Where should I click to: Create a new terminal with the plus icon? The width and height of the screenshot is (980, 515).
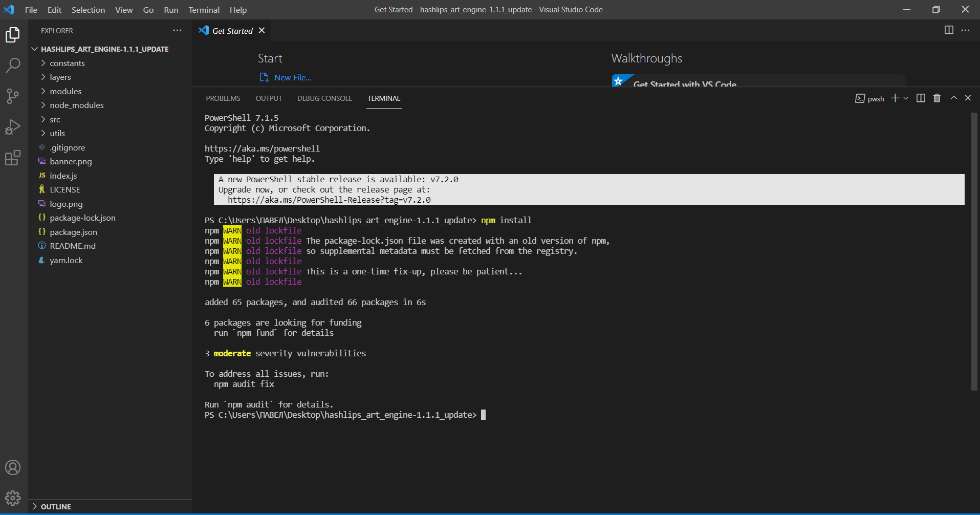(894, 98)
